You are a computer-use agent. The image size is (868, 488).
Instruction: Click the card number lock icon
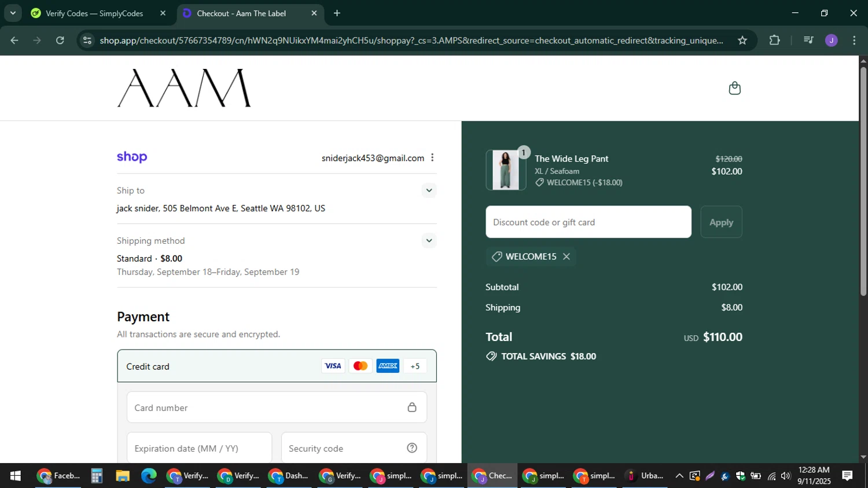412,408
